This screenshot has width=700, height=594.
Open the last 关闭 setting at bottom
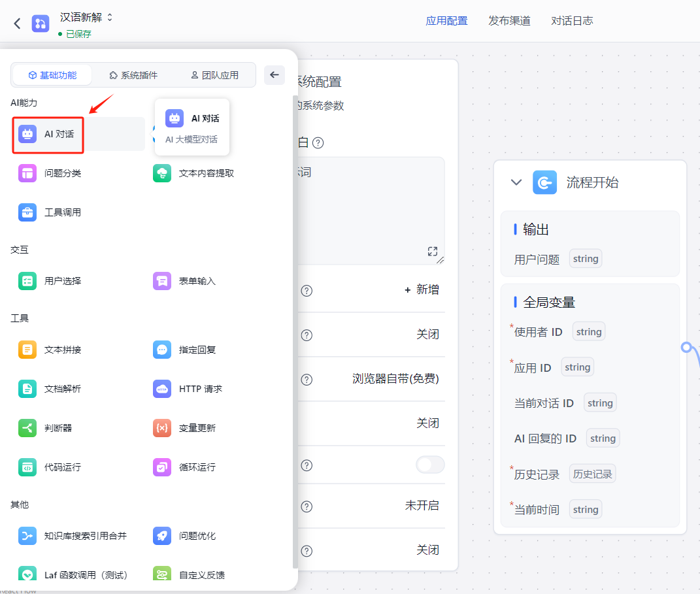click(x=427, y=550)
